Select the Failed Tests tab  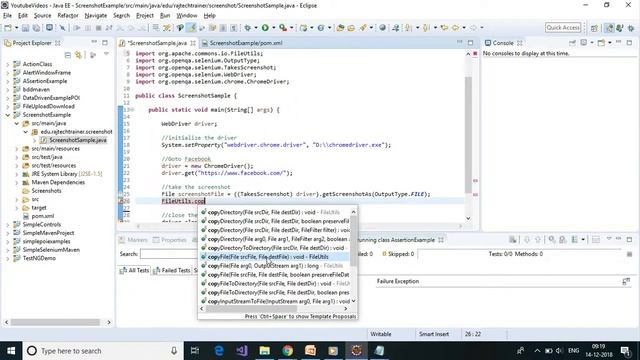(x=171, y=270)
